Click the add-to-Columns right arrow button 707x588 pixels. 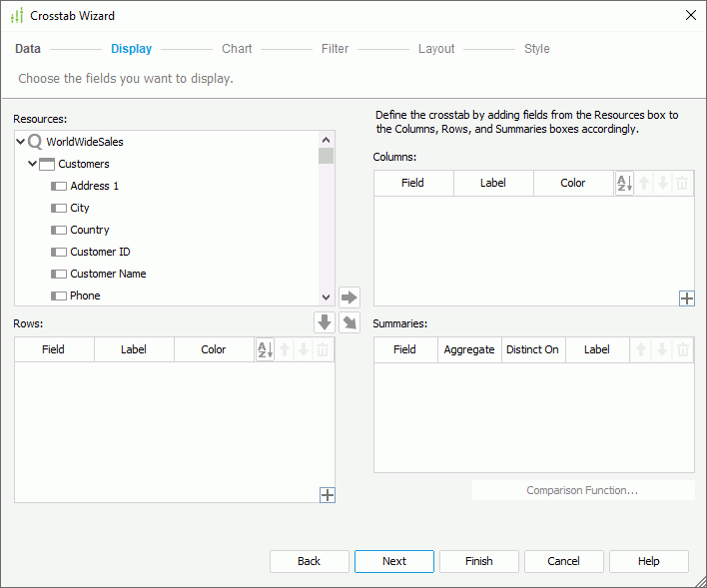[349, 297]
